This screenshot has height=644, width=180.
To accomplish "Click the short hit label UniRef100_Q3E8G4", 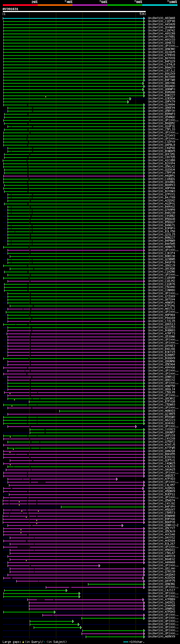I will click(161, 99).
